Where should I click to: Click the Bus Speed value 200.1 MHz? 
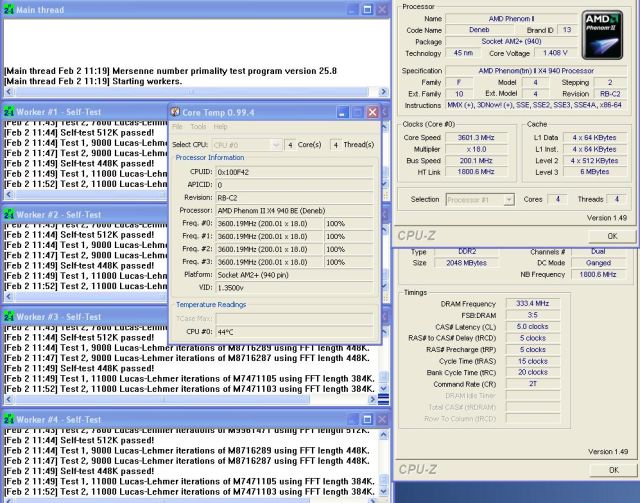pos(476,160)
